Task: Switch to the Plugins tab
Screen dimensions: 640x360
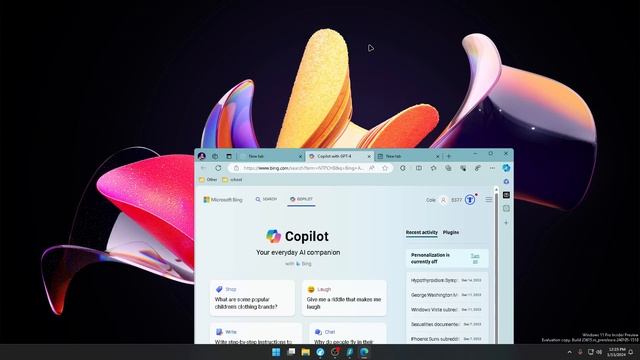Action: coord(451,232)
